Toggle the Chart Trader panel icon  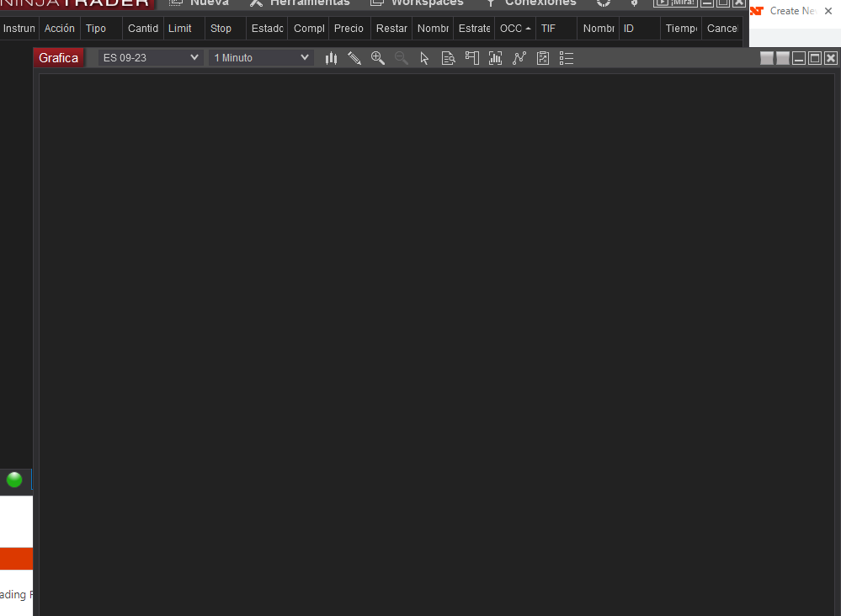(472, 58)
